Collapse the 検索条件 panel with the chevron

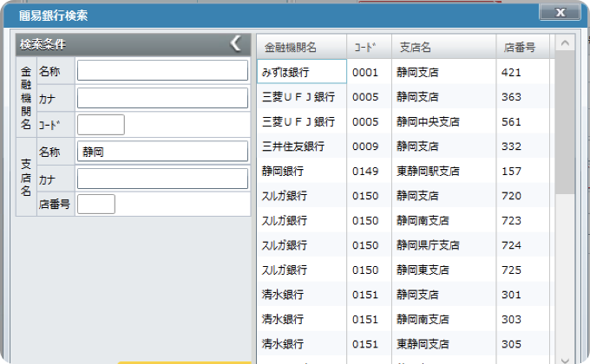coord(236,43)
